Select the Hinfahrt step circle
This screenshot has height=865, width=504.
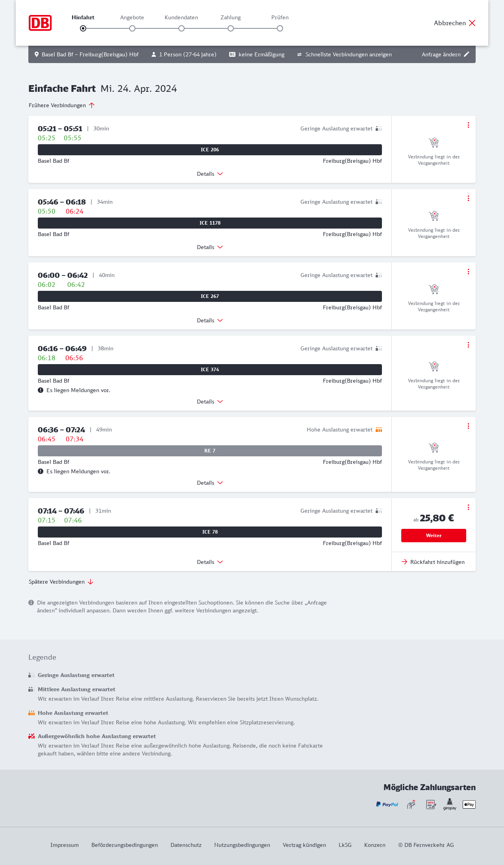(83, 28)
